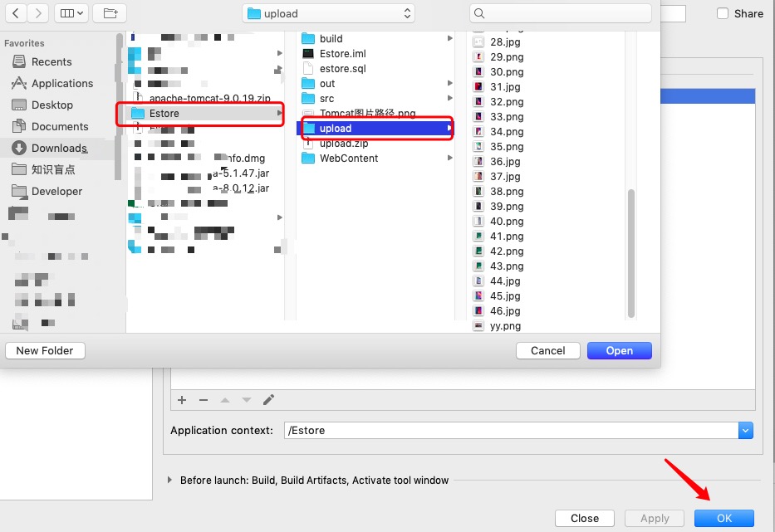Click the forward navigation arrow
775x532 pixels.
37,13
